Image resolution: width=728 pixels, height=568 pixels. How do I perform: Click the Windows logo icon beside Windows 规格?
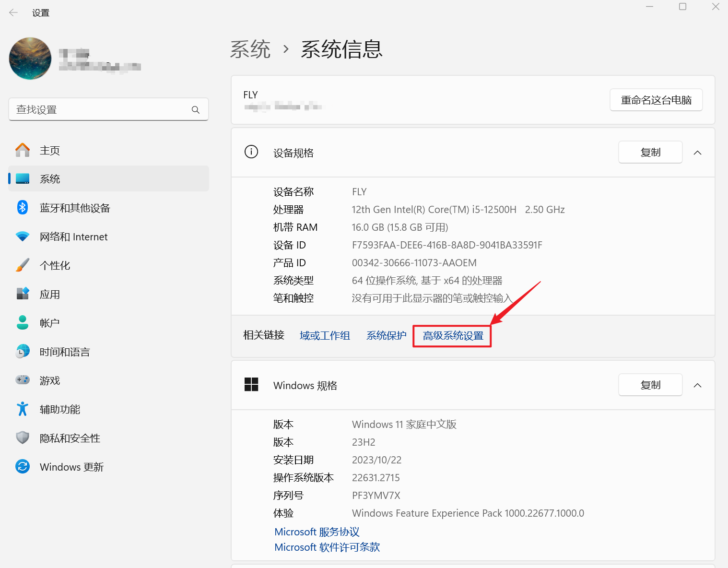(x=251, y=384)
